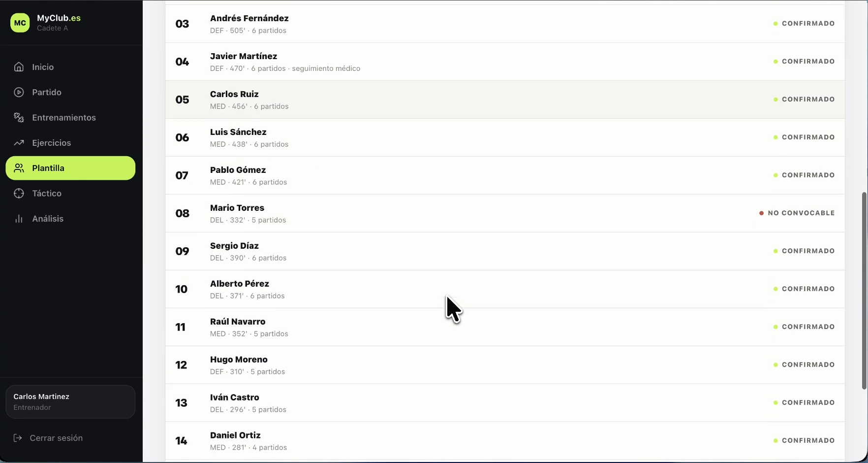Image resolution: width=868 pixels, height=463 pixels.
Task: Click the Ejercicios trend-line icon
Action: click(x=19, y=143)
